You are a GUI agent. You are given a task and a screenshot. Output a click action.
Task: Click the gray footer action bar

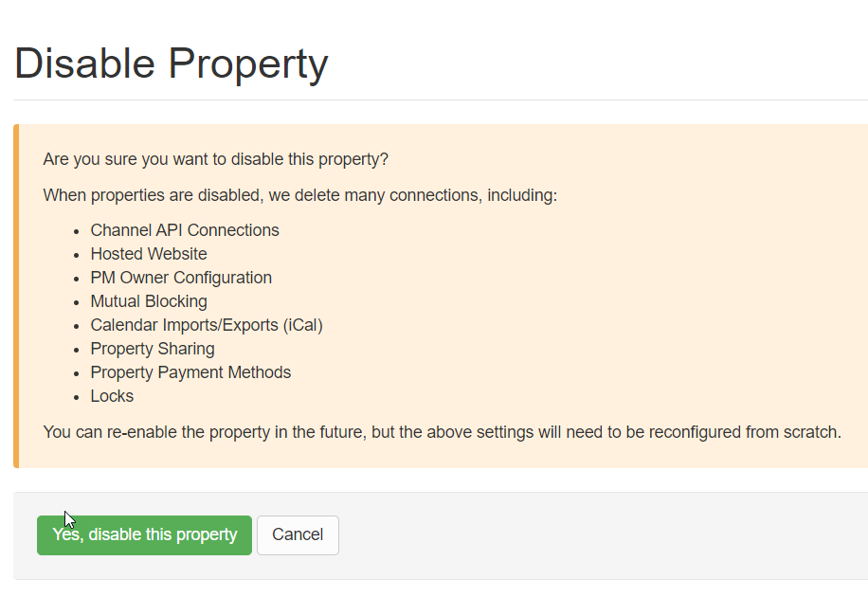click(x=569, y=534)
